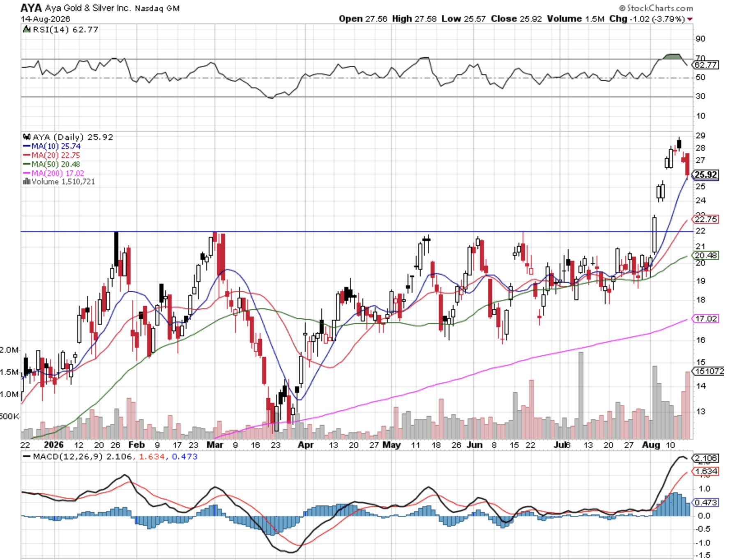Viewport: 742px width, 560px height.
Task: Click the blue MA(10) line swatch in legend
Action: pos(27,146)
